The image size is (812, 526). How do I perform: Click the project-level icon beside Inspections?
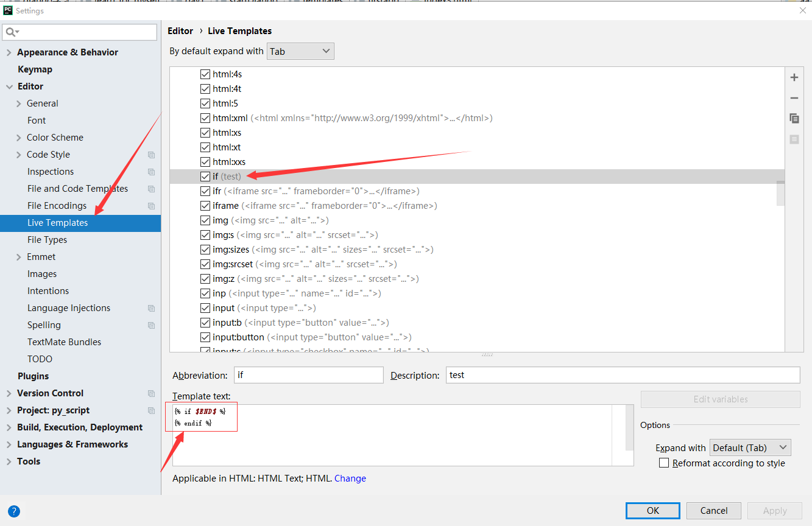[151, 172]
